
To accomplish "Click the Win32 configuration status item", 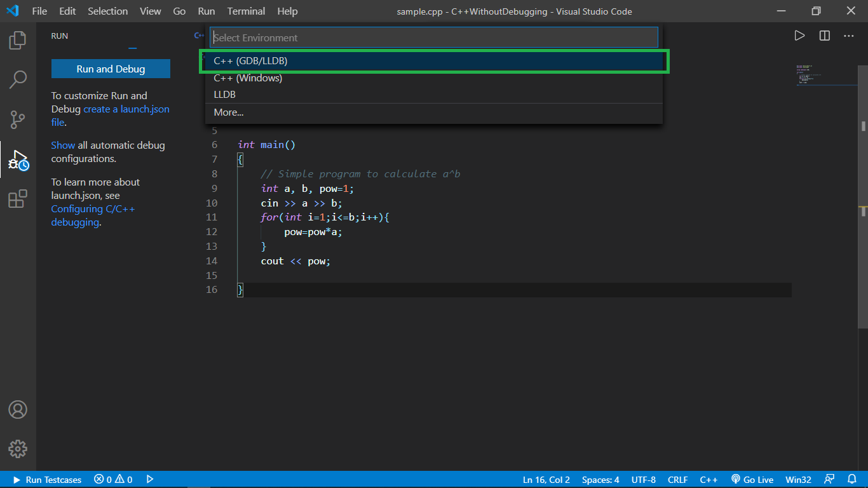I will pyautogui.click(x=798, y=480).
